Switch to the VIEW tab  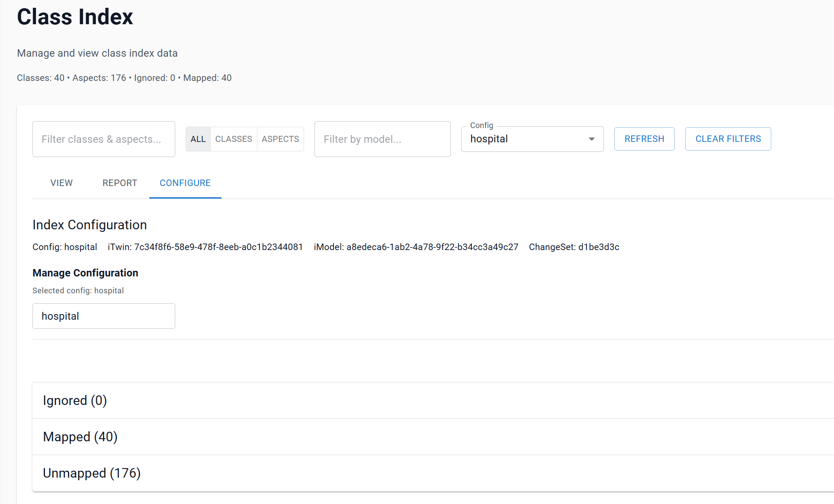click(x=61, y=183)
